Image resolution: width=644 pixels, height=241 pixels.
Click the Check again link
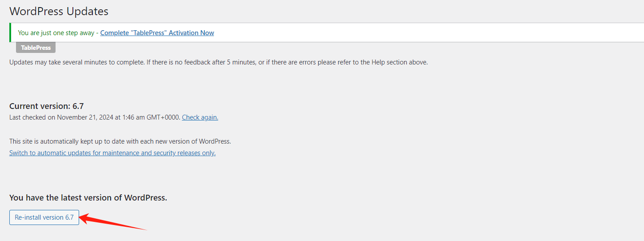point(200,117)
